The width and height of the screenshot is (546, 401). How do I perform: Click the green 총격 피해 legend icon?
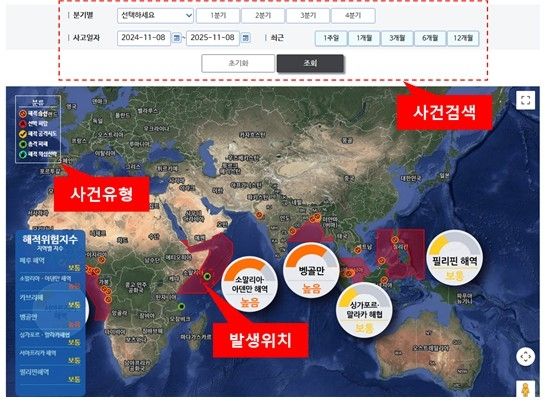pos(23,144)
